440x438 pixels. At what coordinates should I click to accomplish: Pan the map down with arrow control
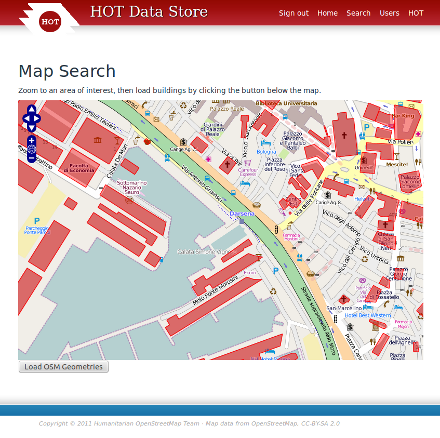click(x=31, y=127)
